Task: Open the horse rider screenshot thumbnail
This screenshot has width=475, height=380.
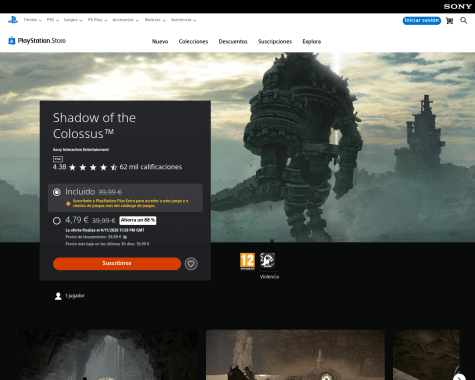Action: 295,355
